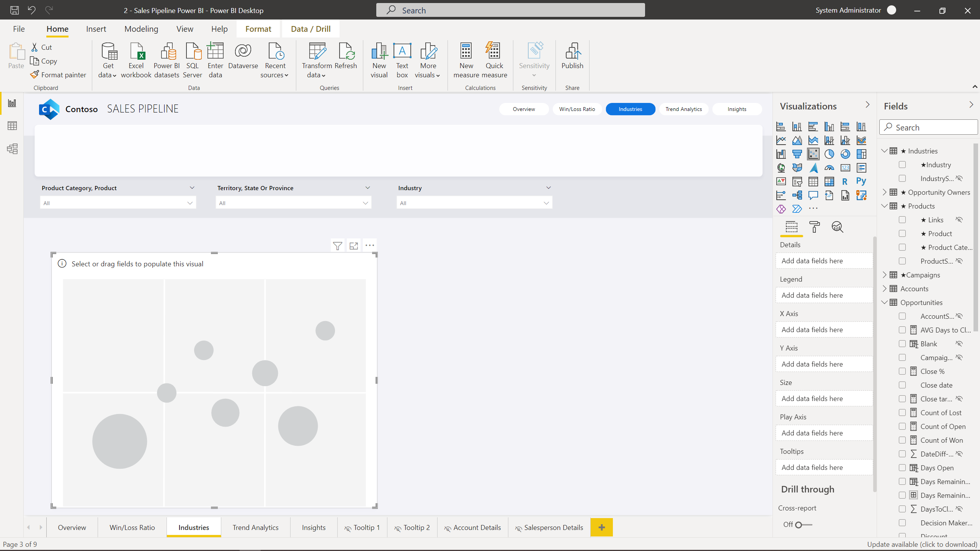Click the Focus mode icon on visual
This screenshot has width=980, height=551.
[x=353, y=246]
